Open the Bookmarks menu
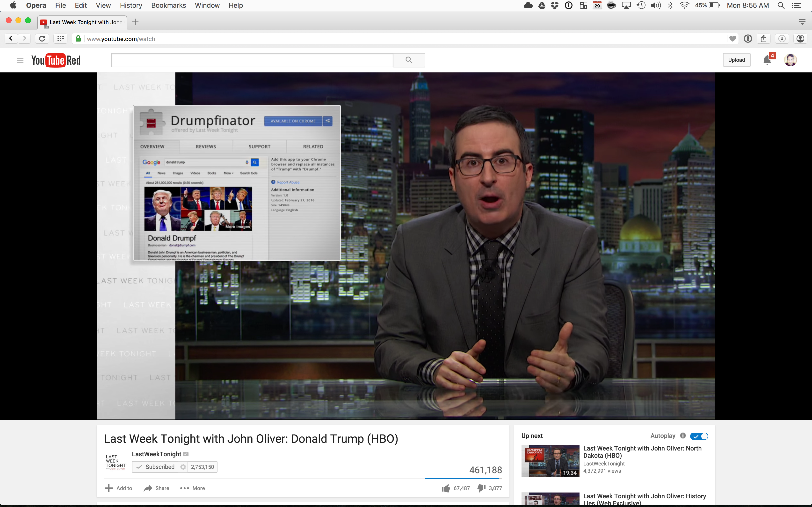The width and height of the screenshot is (812, 507). coord(168,5)
